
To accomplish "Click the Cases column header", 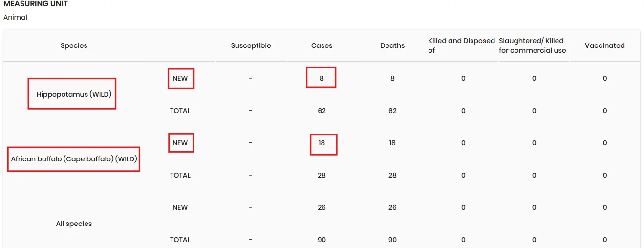I will pyautogui.click(x=322, y=45).
